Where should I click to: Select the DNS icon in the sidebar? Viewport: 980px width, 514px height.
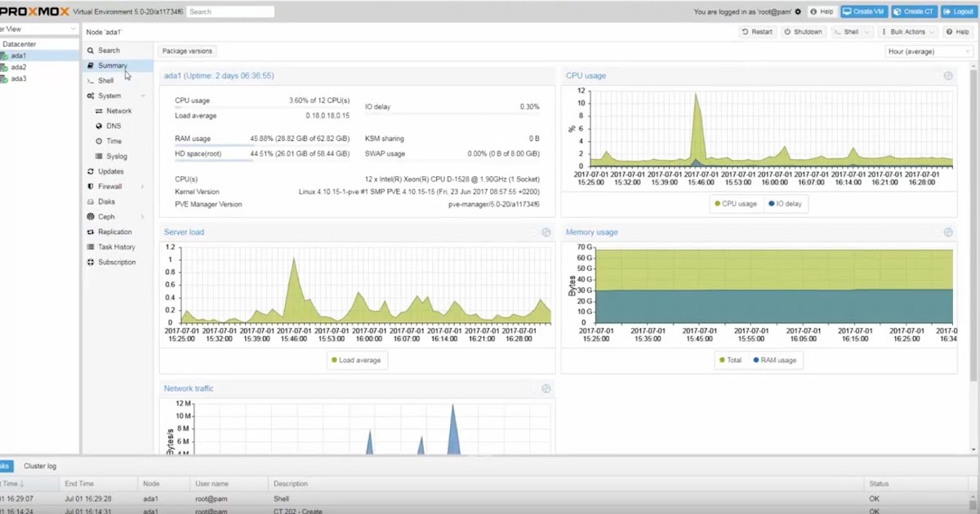(x=99, y=126)
